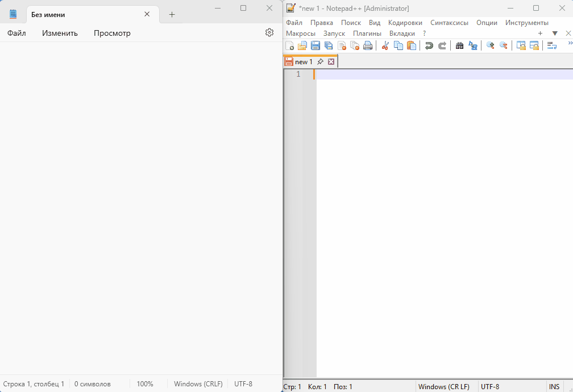
Task: Expand the hidden toolbar overflow chevron
Action: click(x=570, y=44)
